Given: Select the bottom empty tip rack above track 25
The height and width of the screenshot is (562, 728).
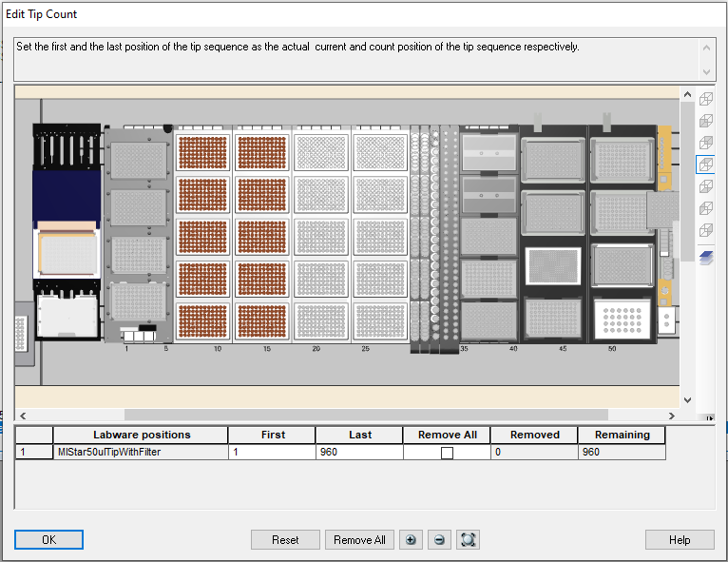Looking at the screenshot, I should coord(380,321).
